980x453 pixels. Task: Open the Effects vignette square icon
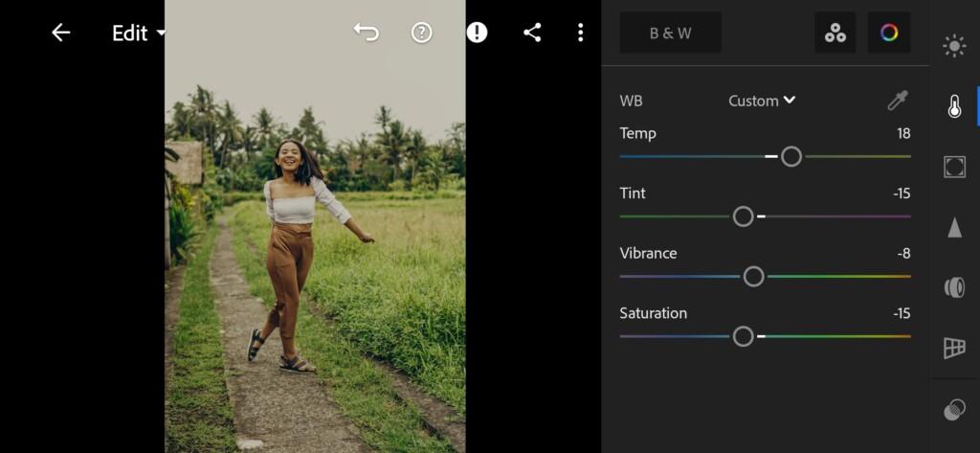pos(954,167)
